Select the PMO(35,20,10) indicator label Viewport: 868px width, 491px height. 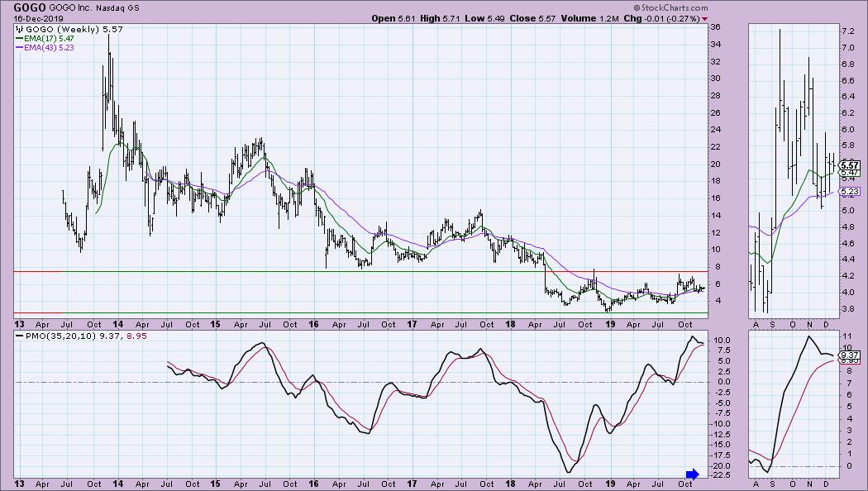click(61, 336)
